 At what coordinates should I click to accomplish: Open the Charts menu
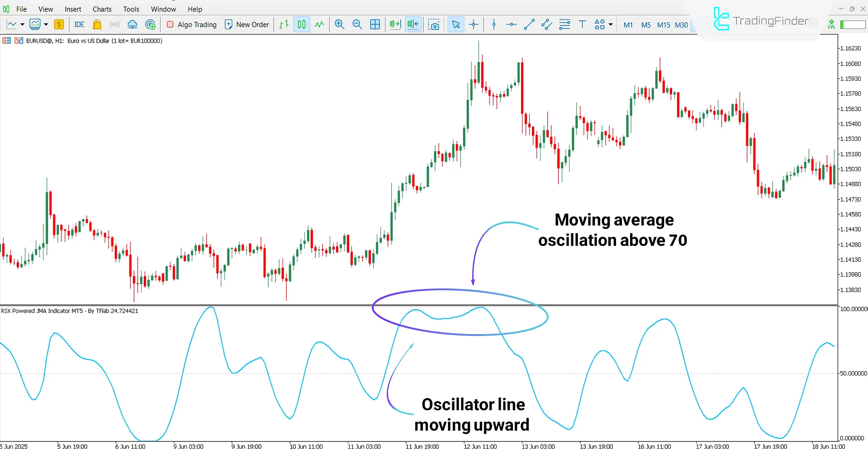coord(102,9)
